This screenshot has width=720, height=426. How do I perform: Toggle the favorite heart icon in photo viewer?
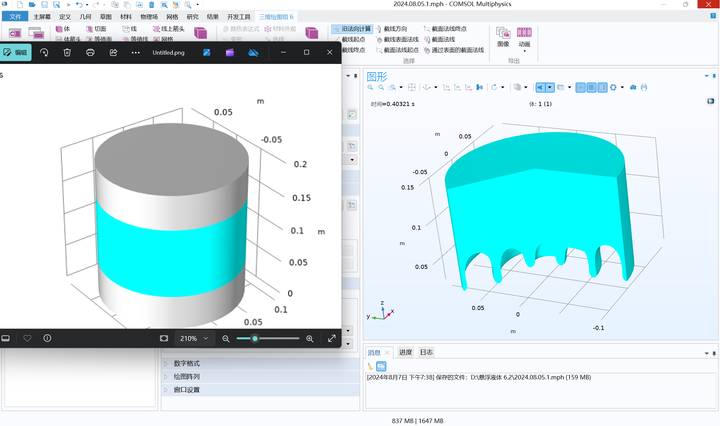(x=26, y=339)
